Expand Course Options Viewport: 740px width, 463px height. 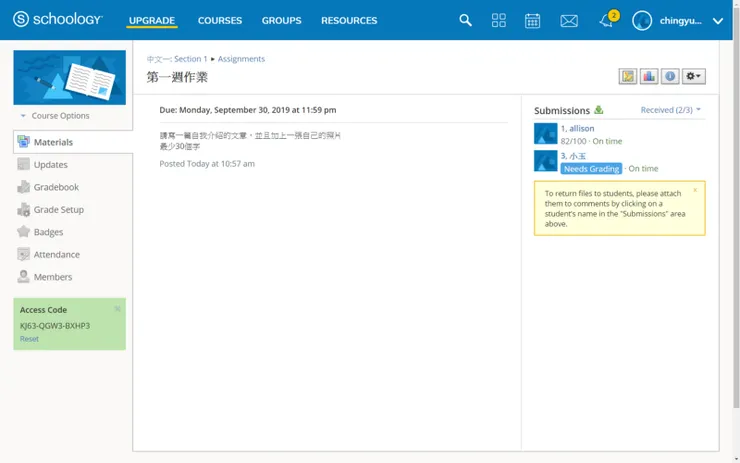pos(55,116)
